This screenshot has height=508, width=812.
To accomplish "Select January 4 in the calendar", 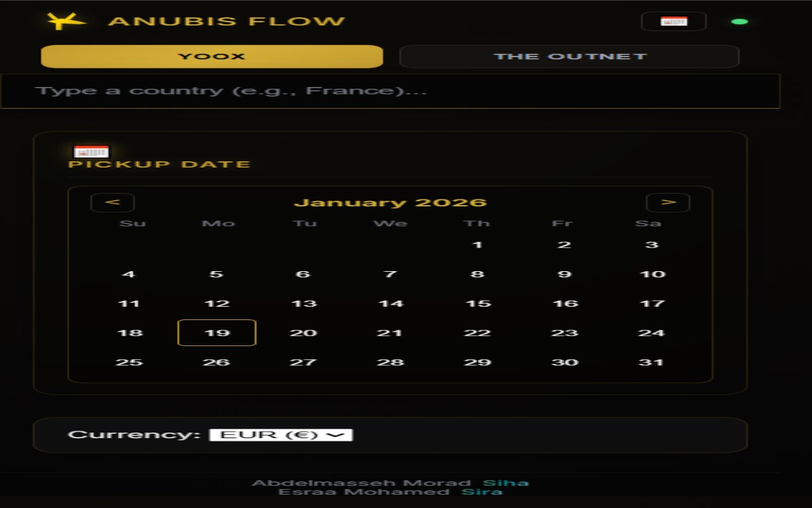I will 129,274.
